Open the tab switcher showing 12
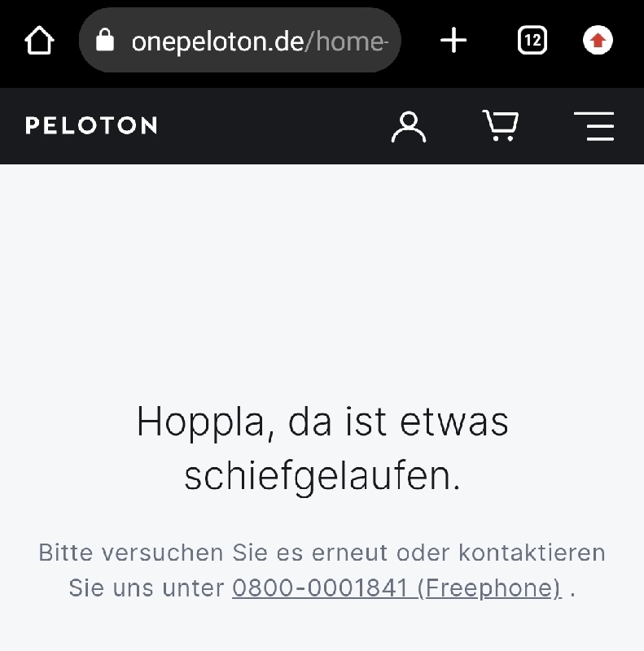The width and height of the screenshot is (644, 651). 532,40
